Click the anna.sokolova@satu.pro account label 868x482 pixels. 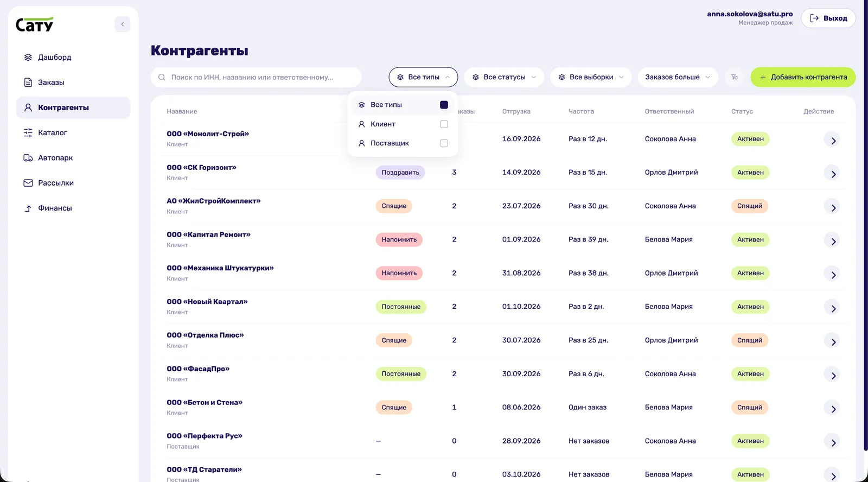pos(750,14)
